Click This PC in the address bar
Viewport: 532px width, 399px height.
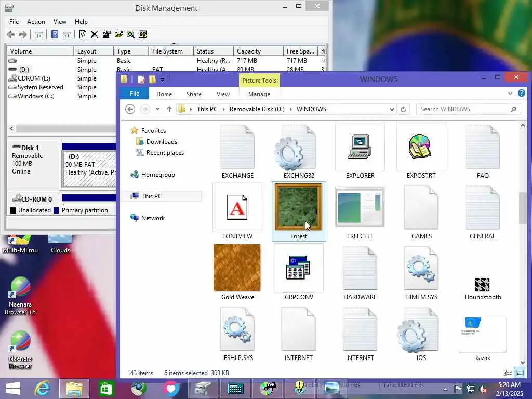pyautogui.click(x=207, y=109)
